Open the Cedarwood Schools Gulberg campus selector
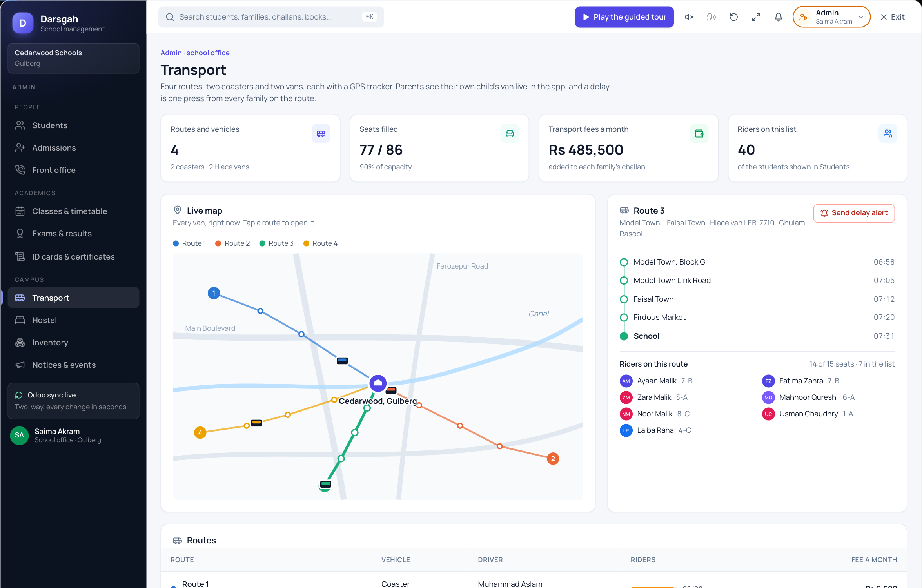 pyautogui.click(x=73, y=58)
